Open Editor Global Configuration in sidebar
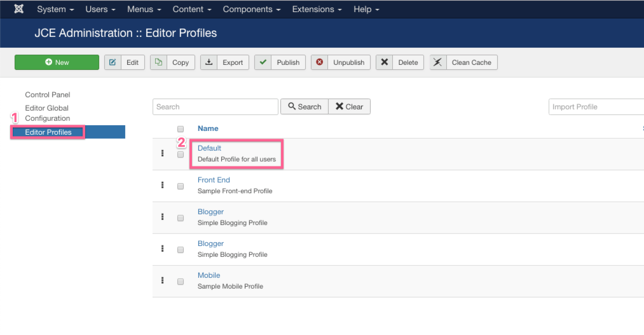The width and height of the screenshot is (644, 335). point(48,113)
